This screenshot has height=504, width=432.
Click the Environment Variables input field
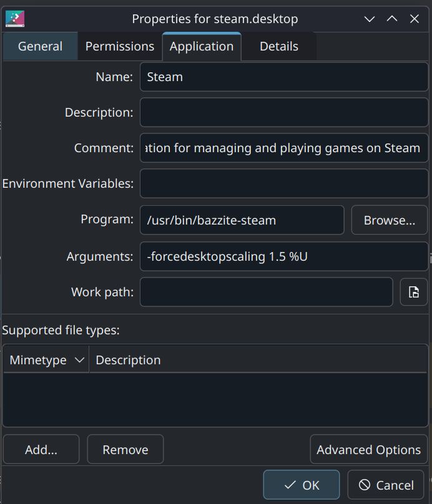[284, 184]
